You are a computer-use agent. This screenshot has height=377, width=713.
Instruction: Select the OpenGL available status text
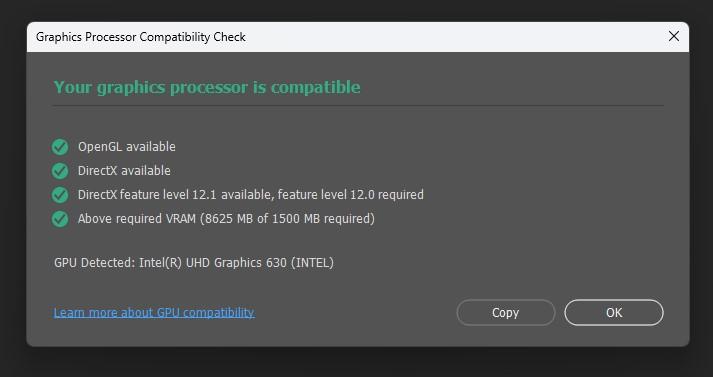pos(126,147)
